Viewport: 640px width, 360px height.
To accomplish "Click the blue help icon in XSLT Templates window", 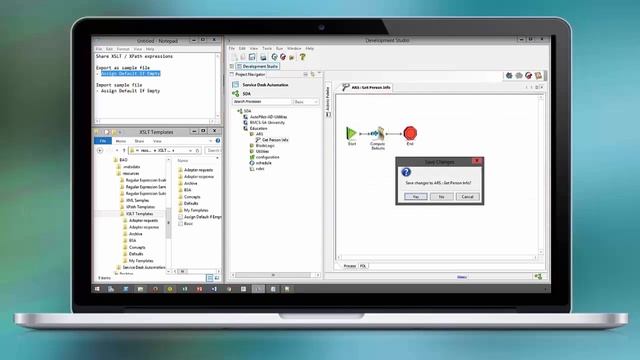I will coord(218,141).
